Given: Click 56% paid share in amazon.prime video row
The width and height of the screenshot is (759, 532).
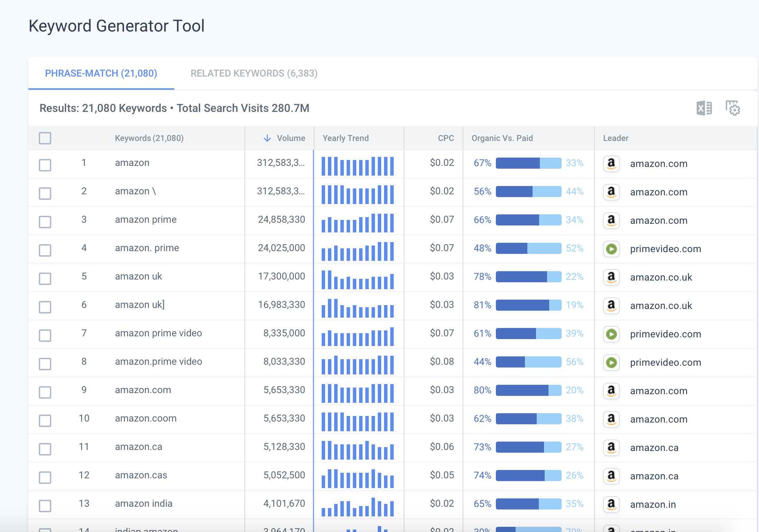Looking at the screenshot, I should coord(574,362).
